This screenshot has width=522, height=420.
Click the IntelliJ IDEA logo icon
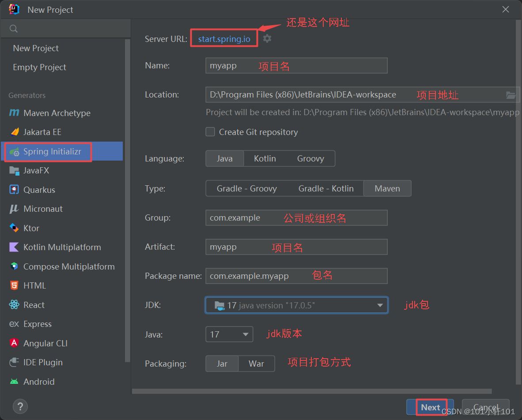tap(14, 9)
